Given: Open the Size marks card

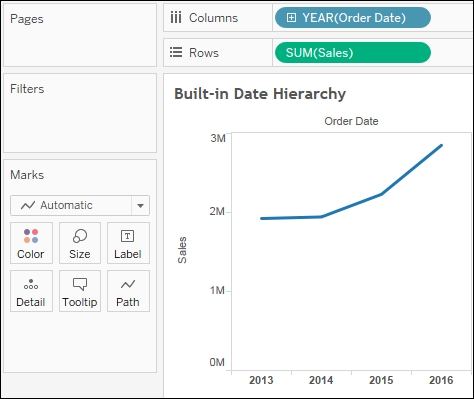Looking at the screenshot, I should [80, 243].
